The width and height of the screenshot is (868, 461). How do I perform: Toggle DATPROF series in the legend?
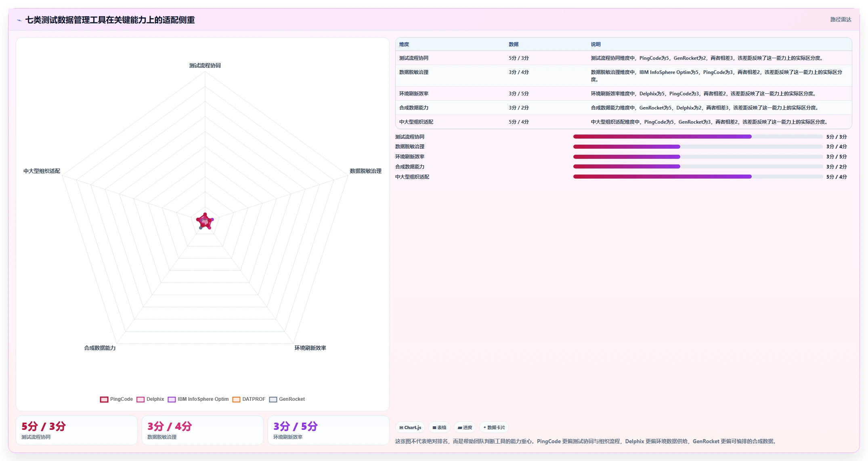(x=249, y=399)
